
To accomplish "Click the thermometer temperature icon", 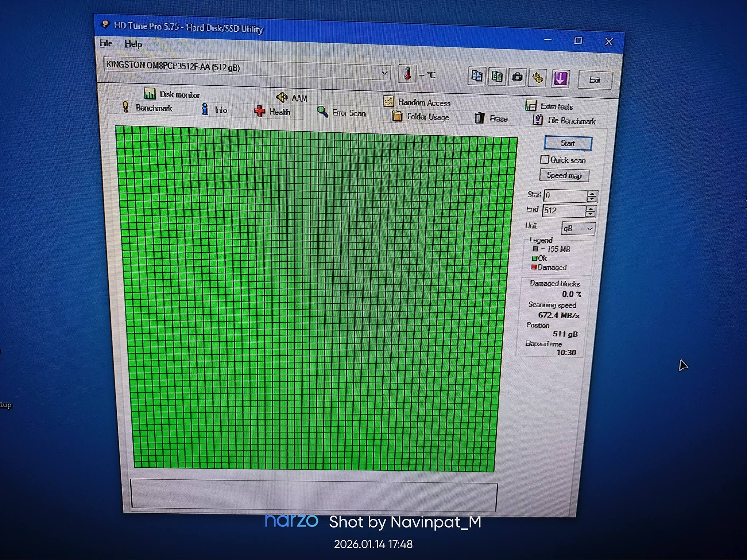I will tap(407, 74).
